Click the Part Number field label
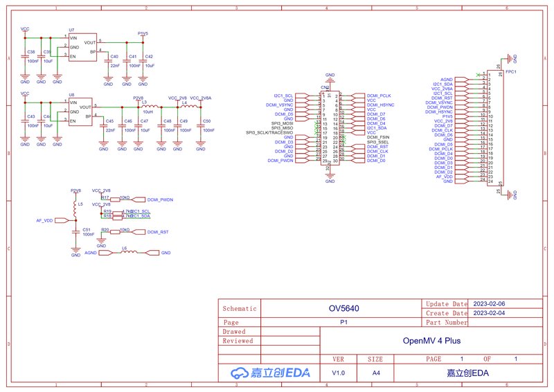Image resolution: width=554 pixels, height=392 pixels. tap(447, 322)
